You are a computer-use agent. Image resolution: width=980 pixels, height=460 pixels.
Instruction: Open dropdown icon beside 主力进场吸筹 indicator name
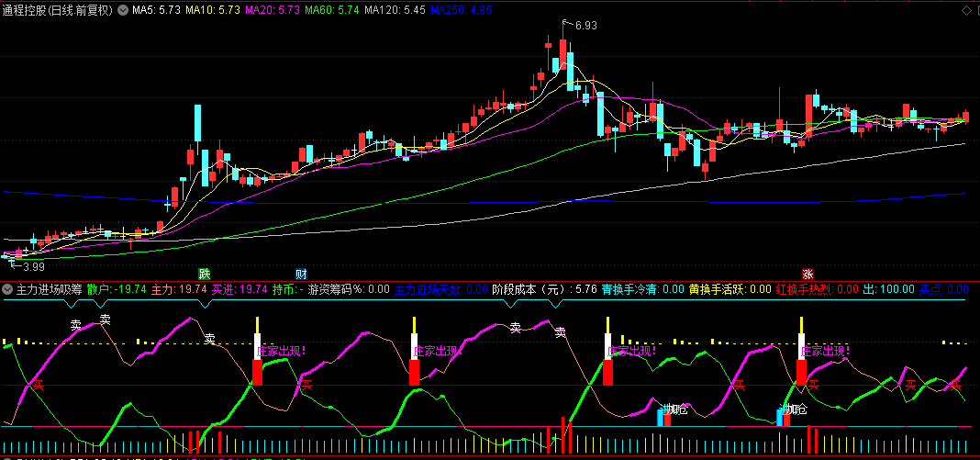coord(6,289)
